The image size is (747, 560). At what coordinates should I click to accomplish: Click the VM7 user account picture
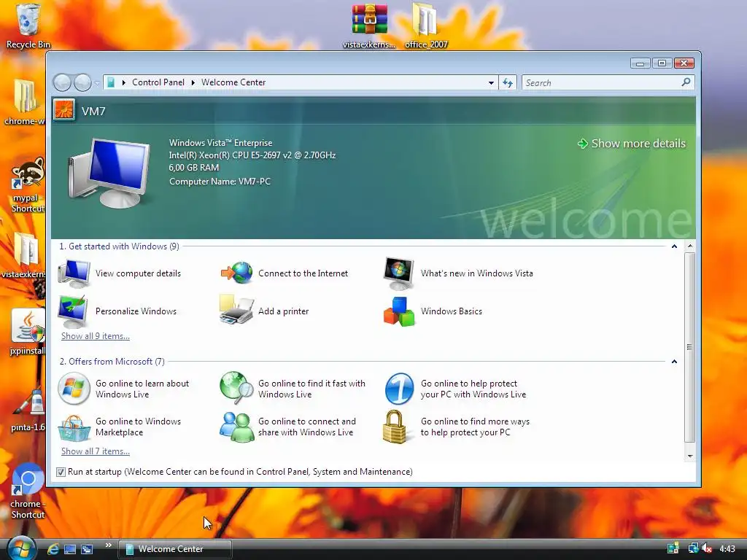(x=64, y=110)
